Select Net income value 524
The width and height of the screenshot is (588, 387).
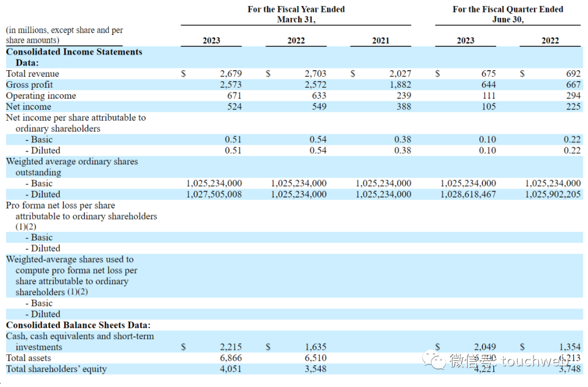coord(234,107)
